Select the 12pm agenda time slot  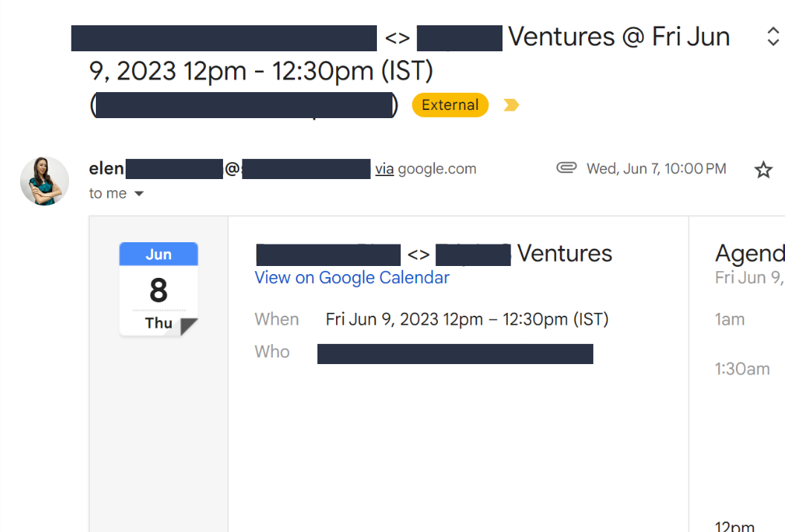(734, 526)
